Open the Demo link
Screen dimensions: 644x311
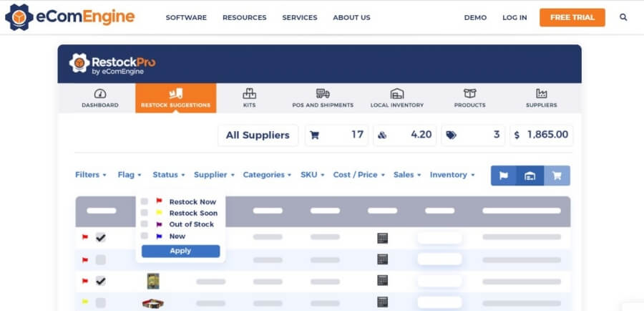tap(475, 18)
